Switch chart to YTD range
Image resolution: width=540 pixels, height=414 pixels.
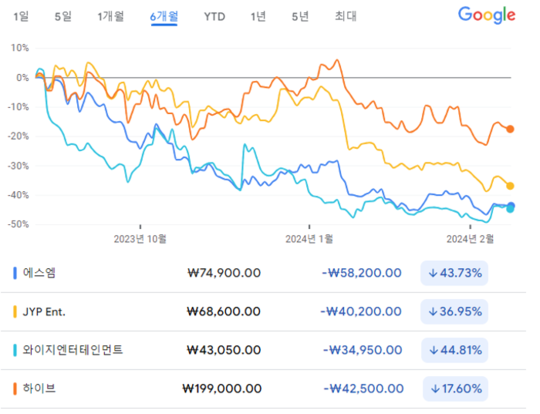[215, 17]
